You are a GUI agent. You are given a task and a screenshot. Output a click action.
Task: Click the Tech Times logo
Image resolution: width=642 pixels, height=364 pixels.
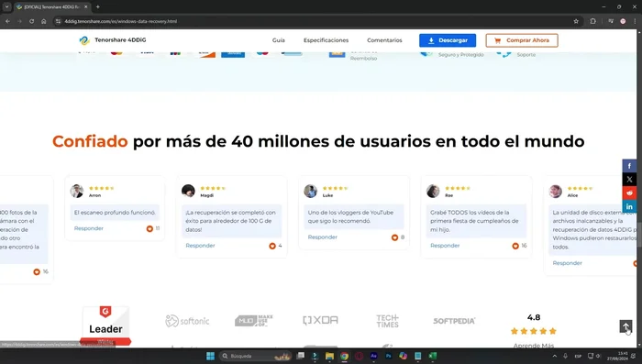tap(387, 321)
